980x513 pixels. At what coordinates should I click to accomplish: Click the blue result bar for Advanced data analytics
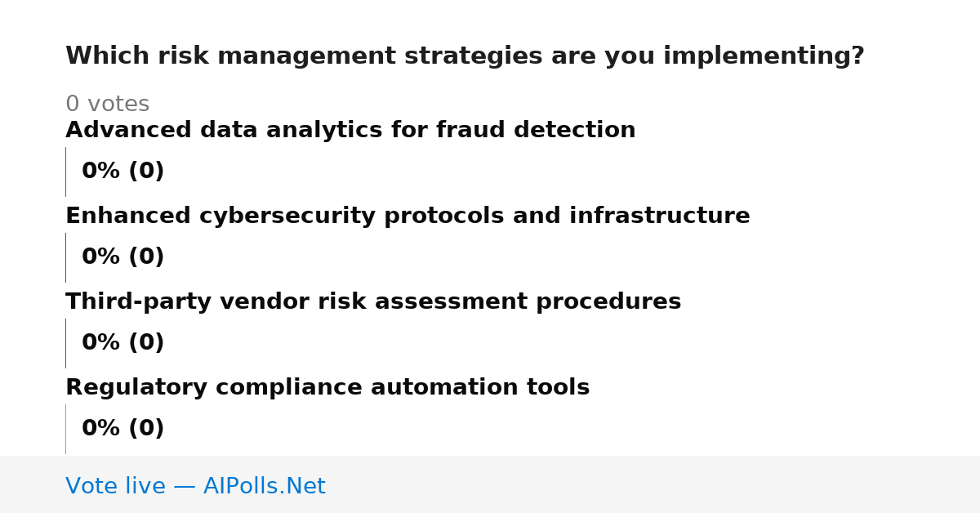(65, 172)
